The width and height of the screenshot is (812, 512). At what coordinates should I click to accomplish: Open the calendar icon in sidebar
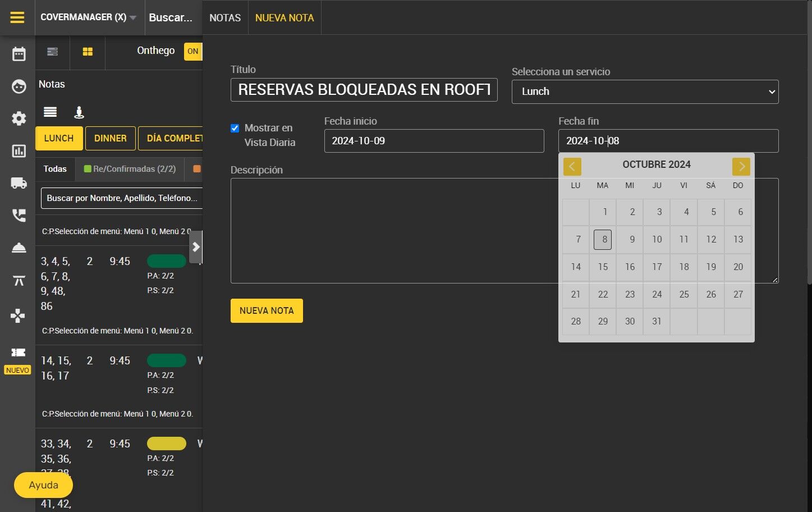pyautogui.click(x=19, y=54)
